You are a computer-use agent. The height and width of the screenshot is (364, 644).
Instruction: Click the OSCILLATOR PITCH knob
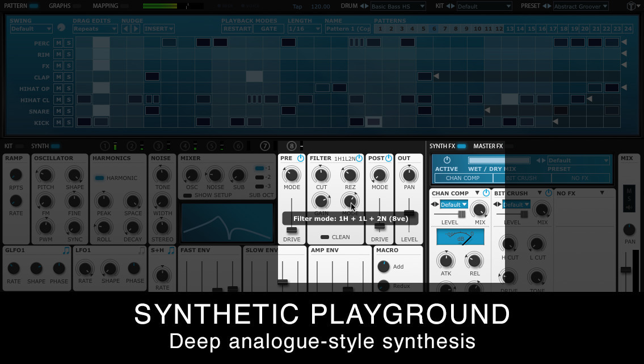[x=45, y=175]
